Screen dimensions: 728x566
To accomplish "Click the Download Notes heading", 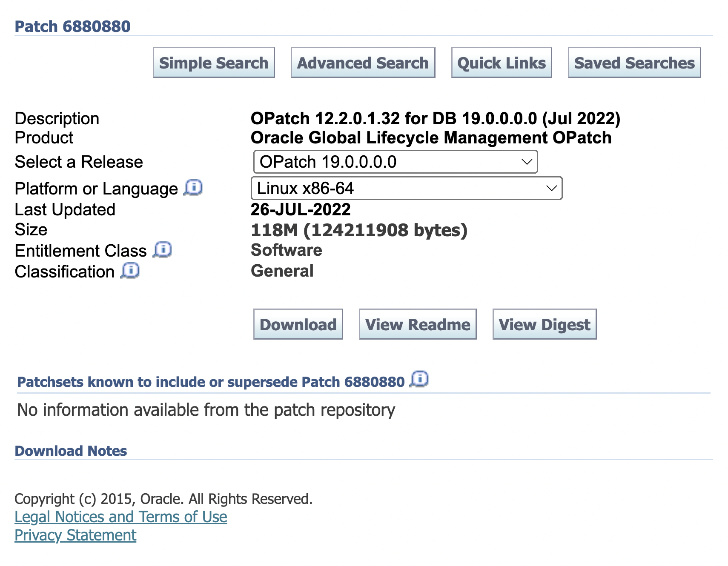I will [71, 451].
